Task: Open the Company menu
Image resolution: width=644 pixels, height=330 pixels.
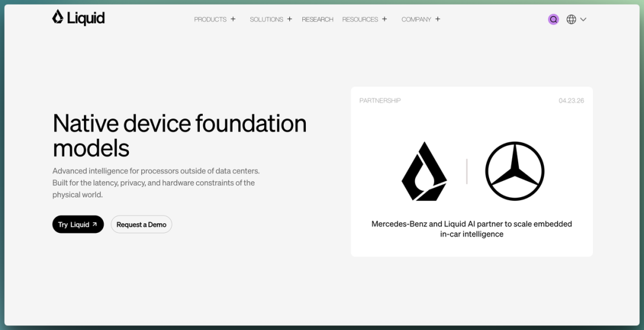Action: [x=416, y=19]
